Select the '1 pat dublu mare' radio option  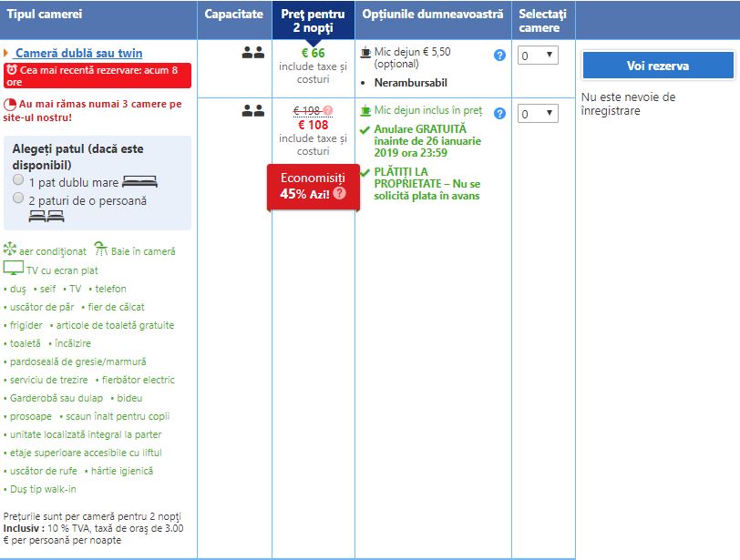click(18, 180)
